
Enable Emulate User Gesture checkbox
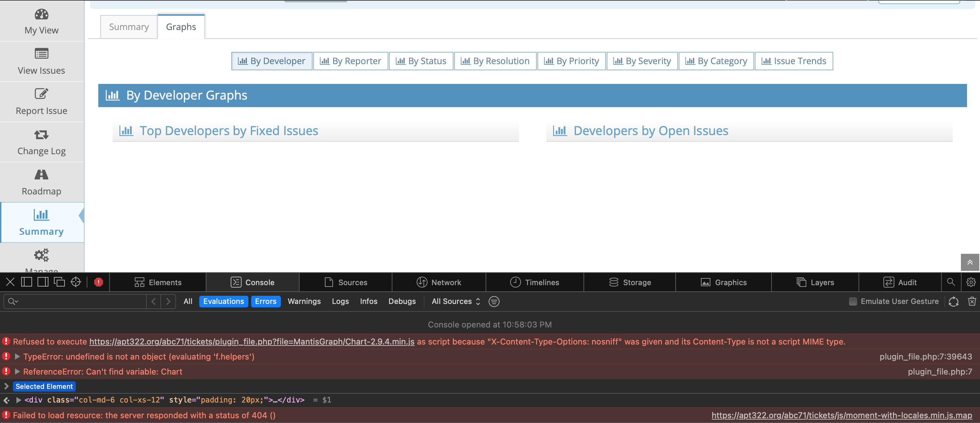(x=853, y=301)
